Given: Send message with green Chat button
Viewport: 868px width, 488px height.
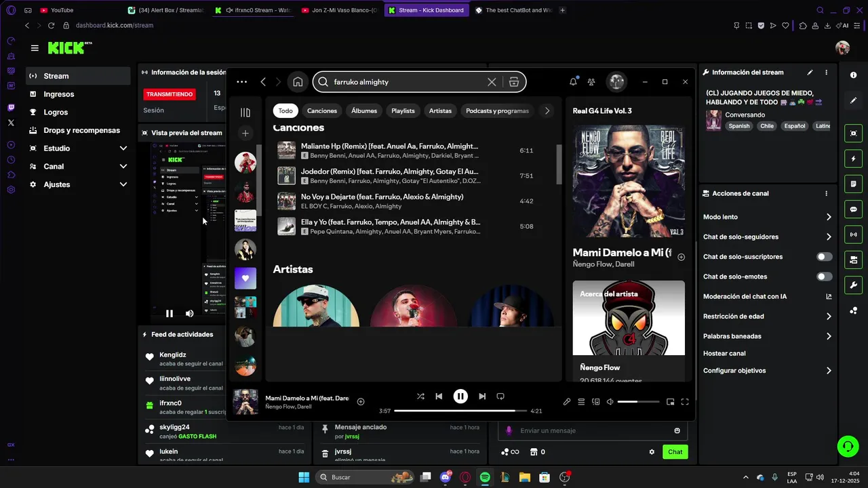Looking at the screenshot, I should [x=675, y=452].
